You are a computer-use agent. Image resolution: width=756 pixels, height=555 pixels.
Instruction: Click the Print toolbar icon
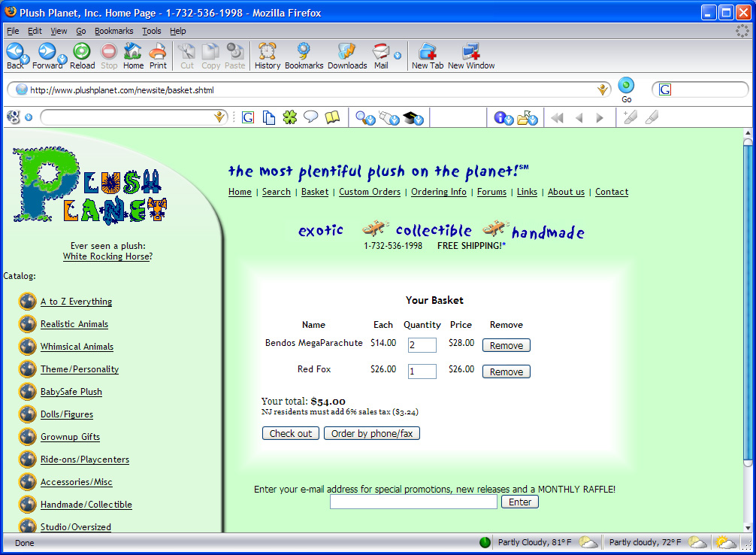(x=158, y=52)
